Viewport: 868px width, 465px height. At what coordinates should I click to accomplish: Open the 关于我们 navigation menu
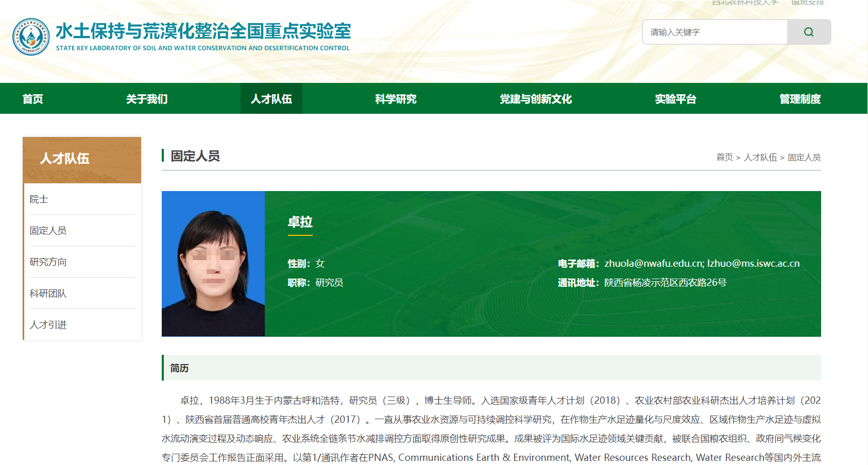(x=147, y=99)
